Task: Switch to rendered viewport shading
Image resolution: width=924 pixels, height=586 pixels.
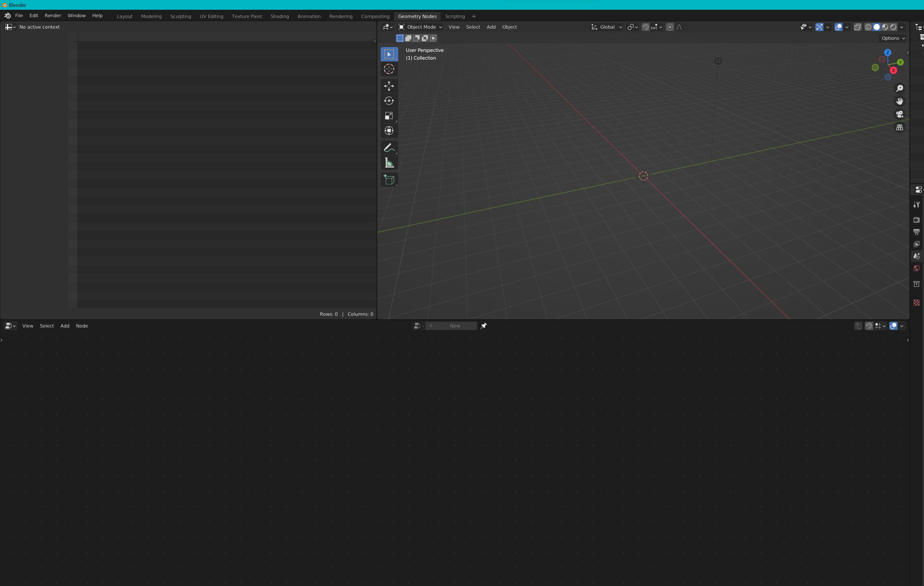Action: point(894,27)
